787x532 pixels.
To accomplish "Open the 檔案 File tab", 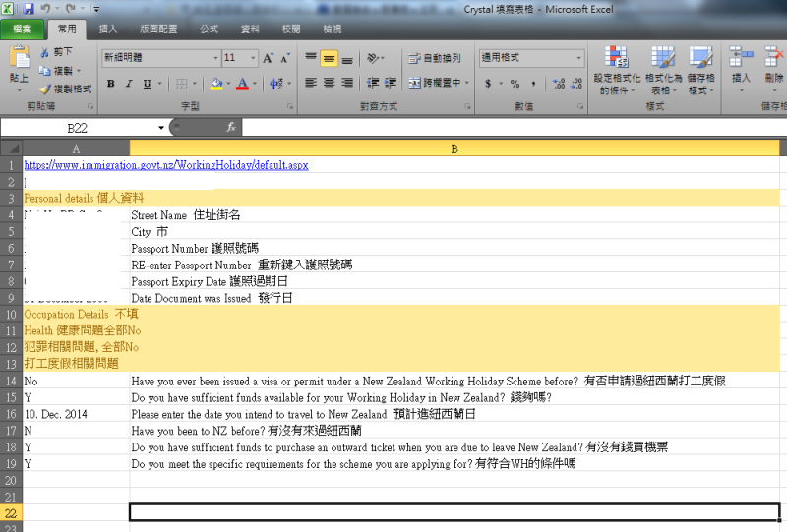I will (x=22, y=30).
